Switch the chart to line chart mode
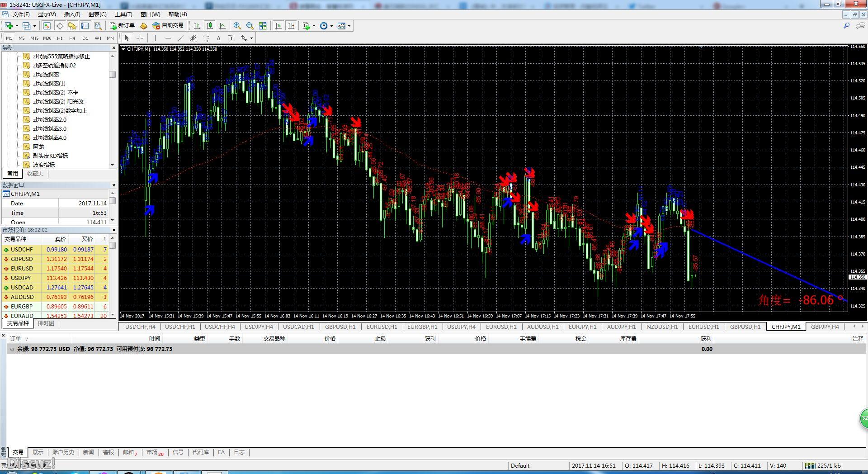The height and width of the screenshot is (474, 868). (x=222, y=26)
